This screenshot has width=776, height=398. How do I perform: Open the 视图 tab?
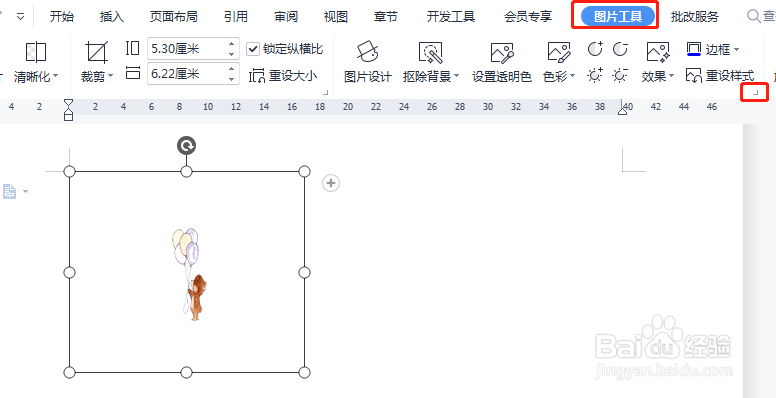coord(336,17)
